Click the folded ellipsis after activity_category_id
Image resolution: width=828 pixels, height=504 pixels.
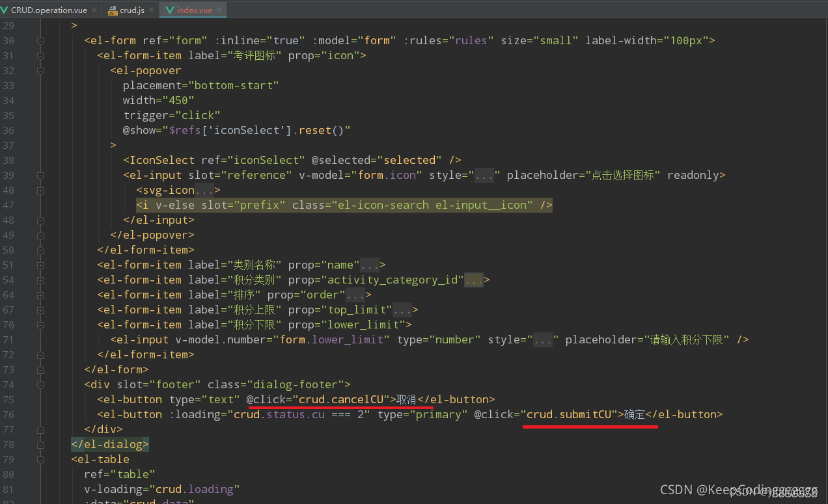[474, 280]
